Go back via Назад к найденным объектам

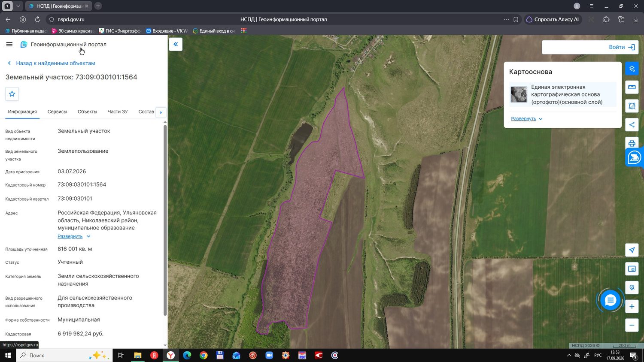pos(52,63)
